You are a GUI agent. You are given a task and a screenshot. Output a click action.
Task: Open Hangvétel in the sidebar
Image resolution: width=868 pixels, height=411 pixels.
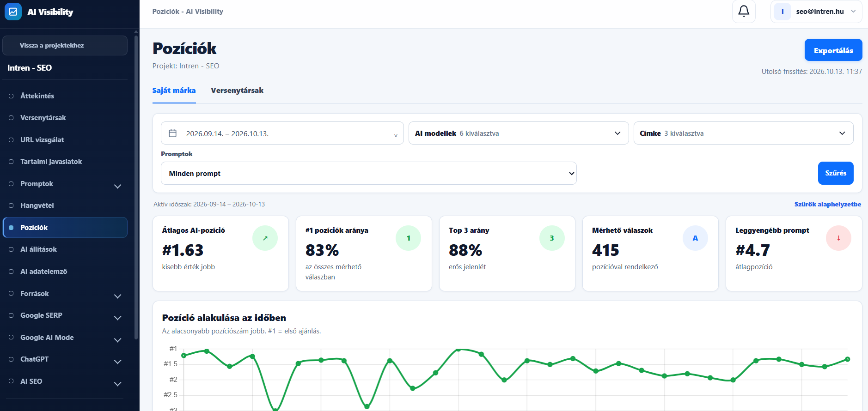tap(65, 205)
